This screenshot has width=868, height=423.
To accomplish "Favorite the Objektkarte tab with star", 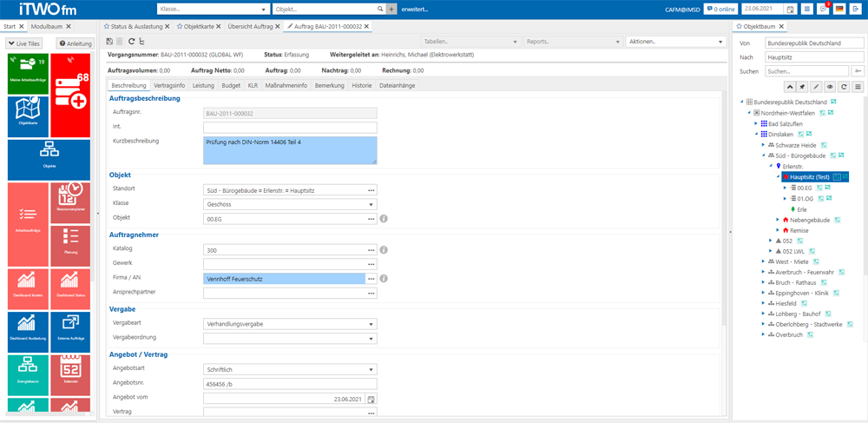I will (180, 26).
